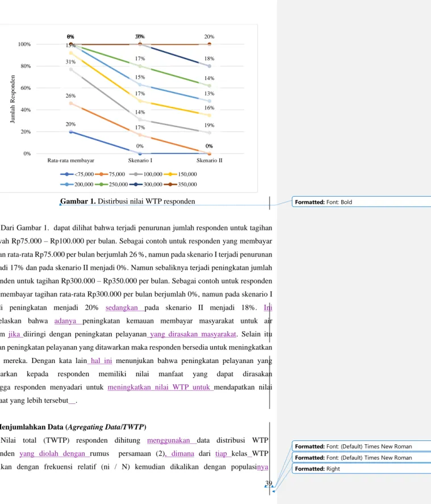
Task: Click the tracked insertion 'adanya'
Action: click(x=65, y=321)
